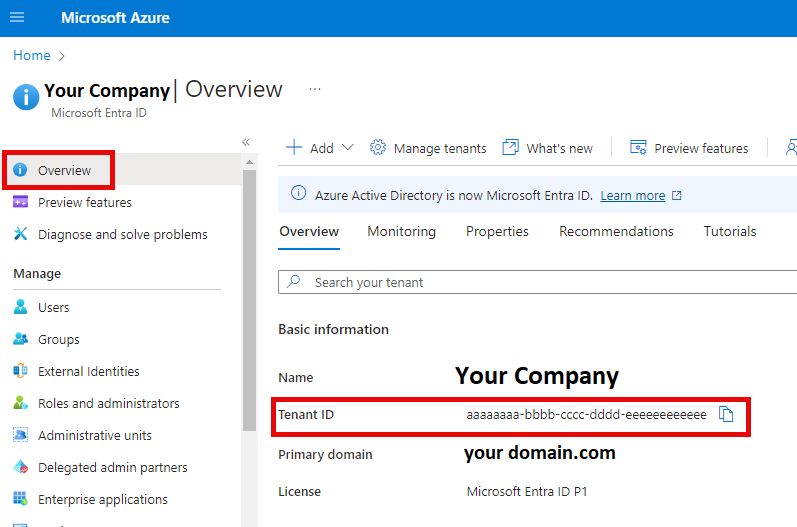This screenshot has width=797, height=527.
Task: Click the Users icon in sidebar
Action: point(20,307)
